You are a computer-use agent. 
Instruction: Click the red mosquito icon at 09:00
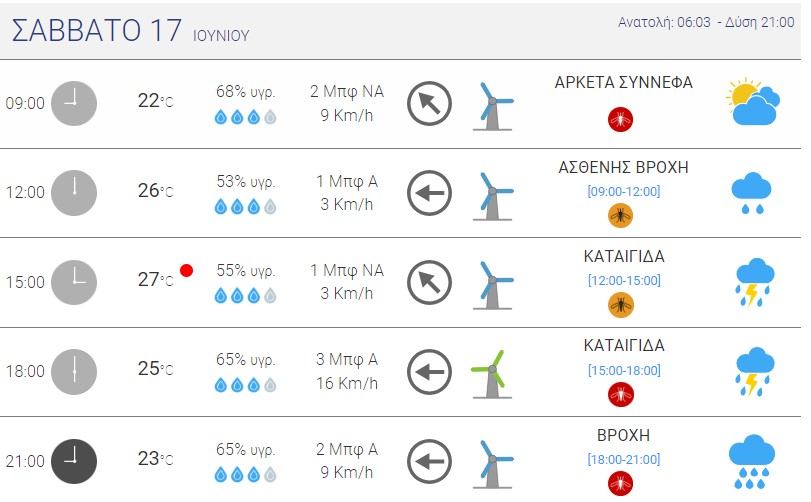pyautogui.click(x=620, y=119)
